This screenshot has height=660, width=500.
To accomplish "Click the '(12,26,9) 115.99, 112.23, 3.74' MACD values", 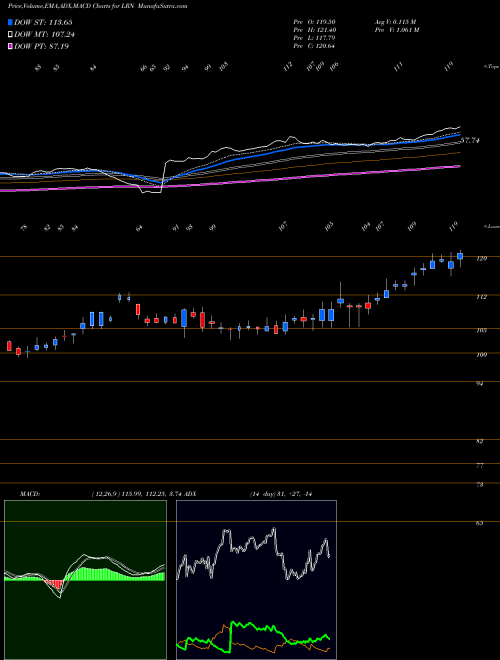I will (136, 494).
